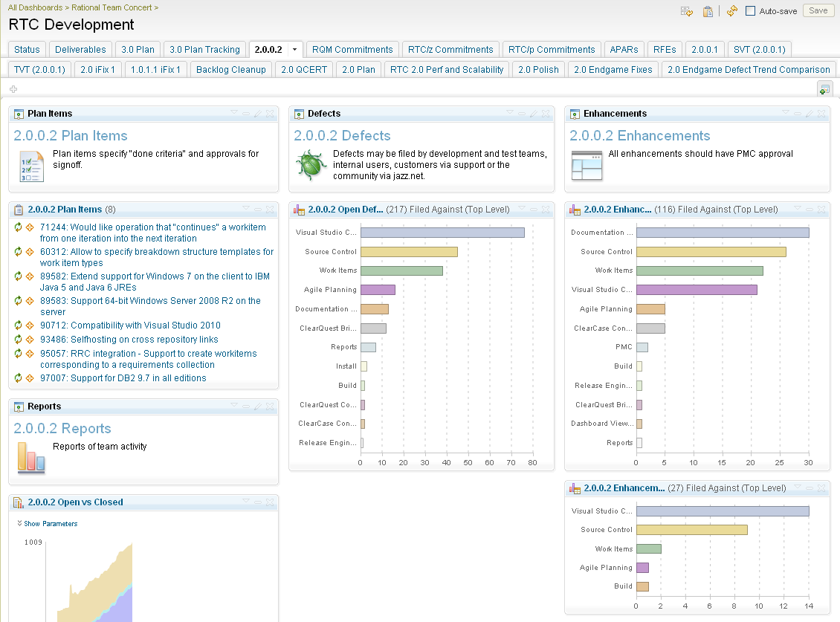Click the clipboard paste icon in the top toolbar
This screenshot has height=622, width=840.
708,11
